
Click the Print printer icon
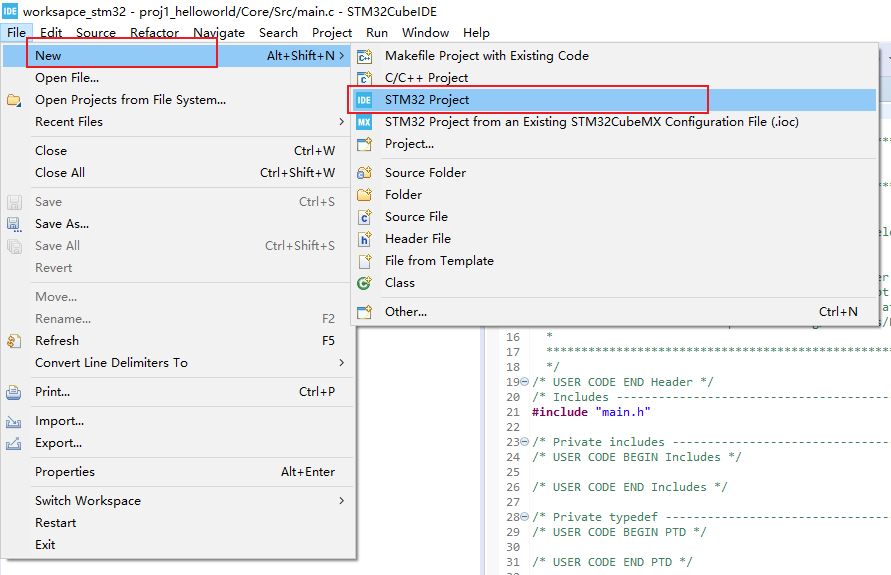tap(14, 392)
